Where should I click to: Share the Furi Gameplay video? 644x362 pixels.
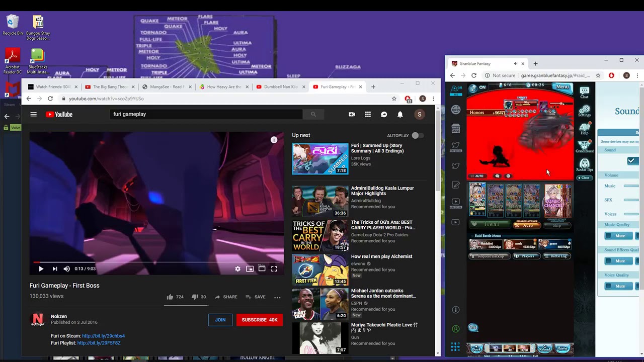pos(225,297)
